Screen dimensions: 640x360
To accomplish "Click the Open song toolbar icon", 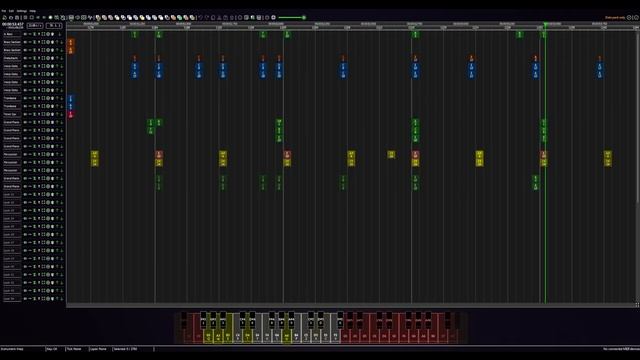I will pos(11,18).
